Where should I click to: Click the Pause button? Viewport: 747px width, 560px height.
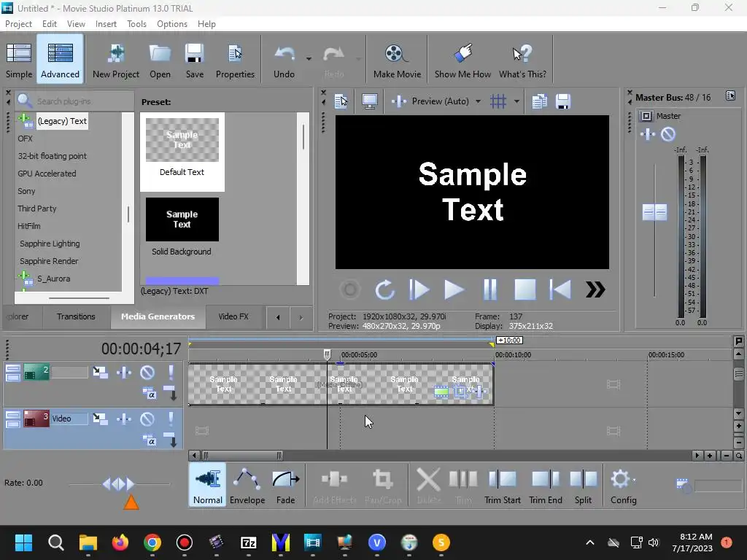click(x=489, y=289)
